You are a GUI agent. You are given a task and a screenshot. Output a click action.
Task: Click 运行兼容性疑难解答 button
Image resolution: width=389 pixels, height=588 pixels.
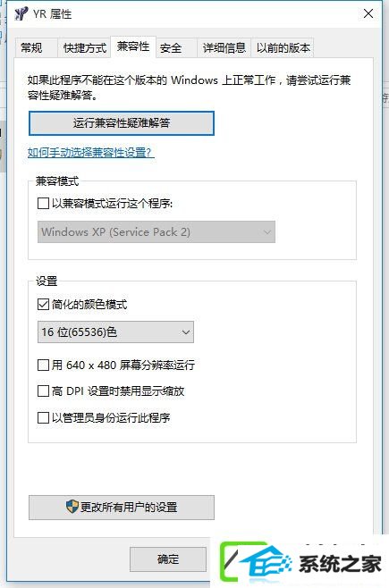(122, 123)
